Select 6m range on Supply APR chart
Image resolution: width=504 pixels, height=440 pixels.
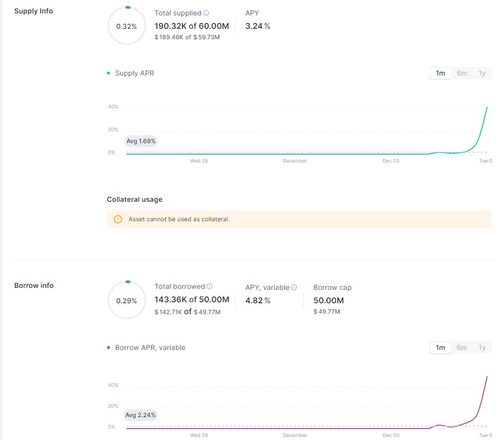tap(462, 73)
